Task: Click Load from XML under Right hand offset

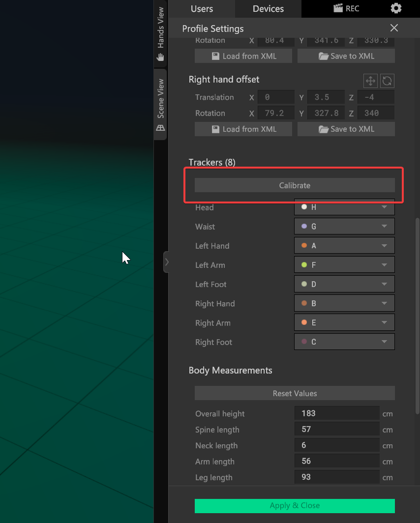Action: point(243,129)
